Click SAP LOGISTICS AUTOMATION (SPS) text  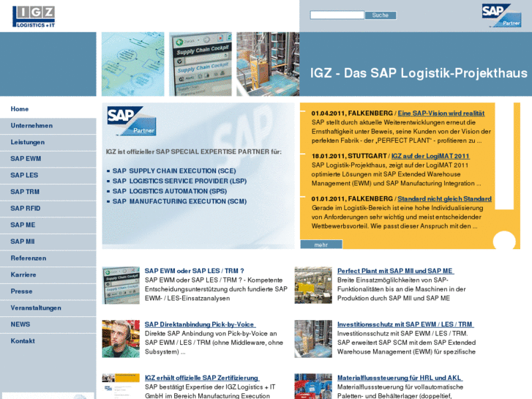tap(170, 192)
